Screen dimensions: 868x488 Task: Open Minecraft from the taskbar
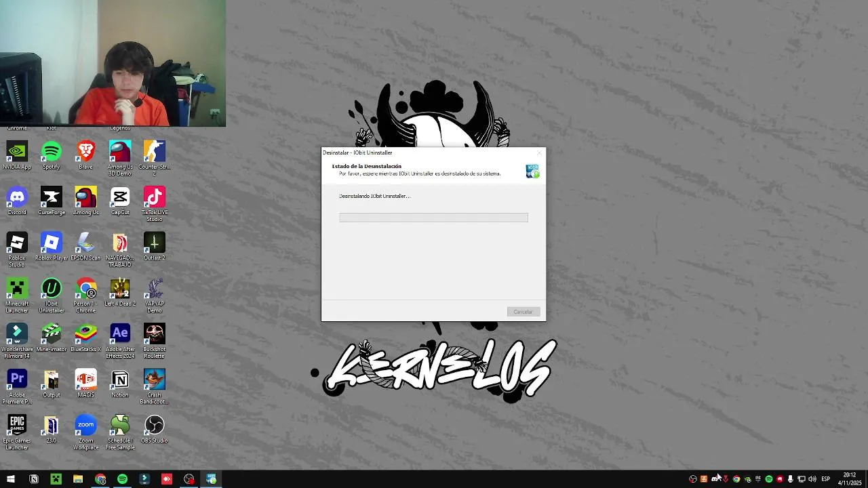click(56, 479)
